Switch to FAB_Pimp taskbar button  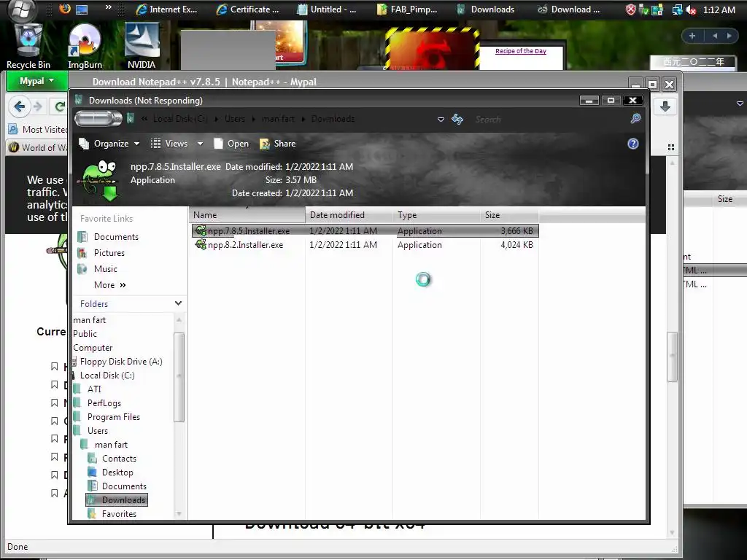tap(408, 9)
